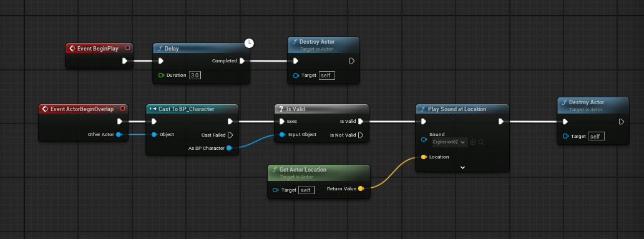Image resolution: width=644 pixels, height=239 pixels.
Task: Expand Play Sound at Location advanced pins chevron
Action: (462, 167)
